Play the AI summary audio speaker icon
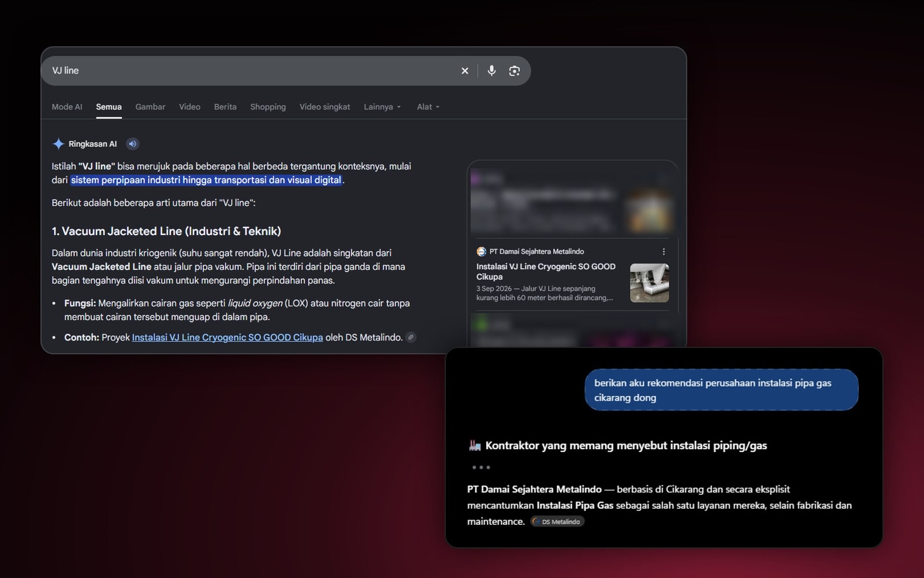924x578 pixels. point(133,144)
